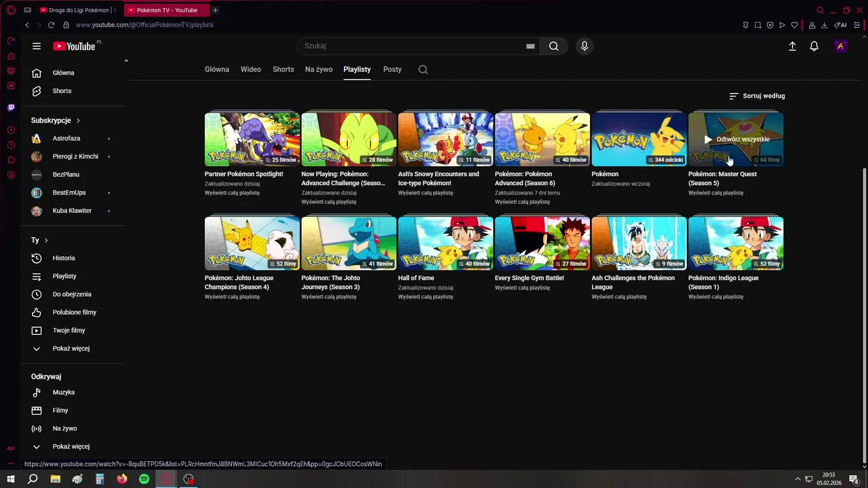Switch to the Wideo channel tab
This screenshot has height=488, width=868.
pos(251,69)
